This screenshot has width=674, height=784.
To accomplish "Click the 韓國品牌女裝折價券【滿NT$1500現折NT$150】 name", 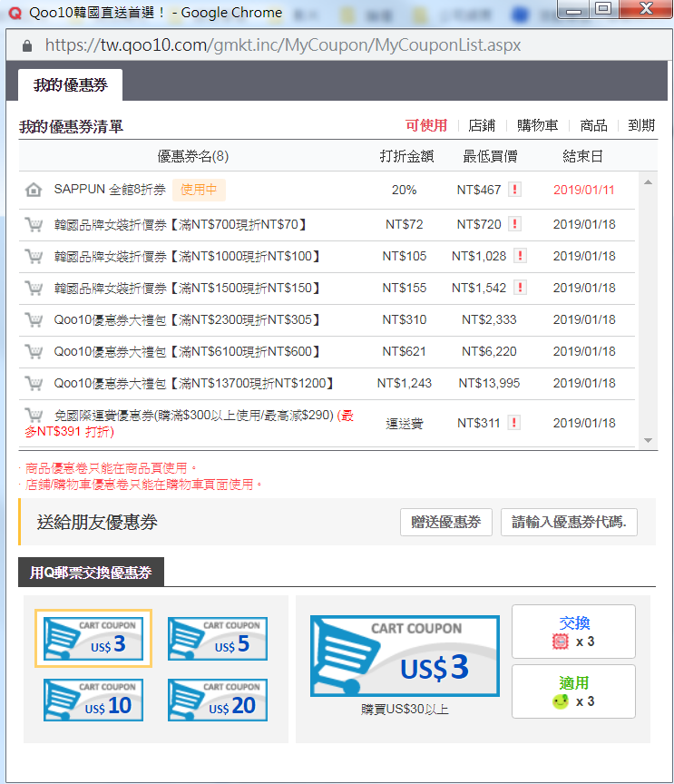I will click(187, 288).
